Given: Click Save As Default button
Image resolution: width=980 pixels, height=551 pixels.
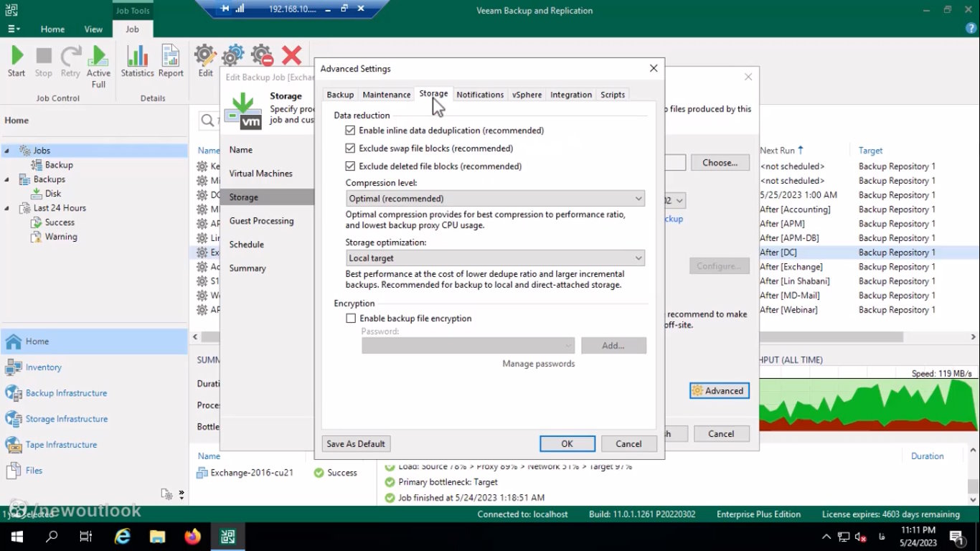Looking at the screenshot, I should 356,444.
